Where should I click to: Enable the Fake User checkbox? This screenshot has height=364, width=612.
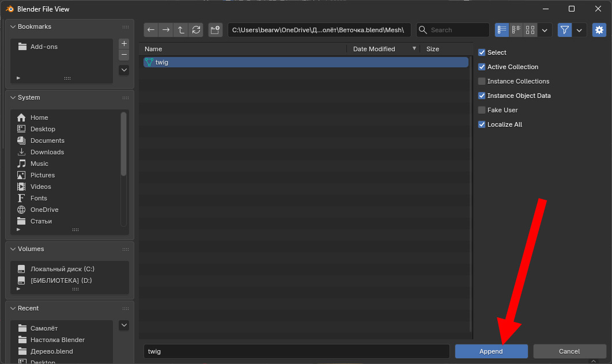pos(482,110)
